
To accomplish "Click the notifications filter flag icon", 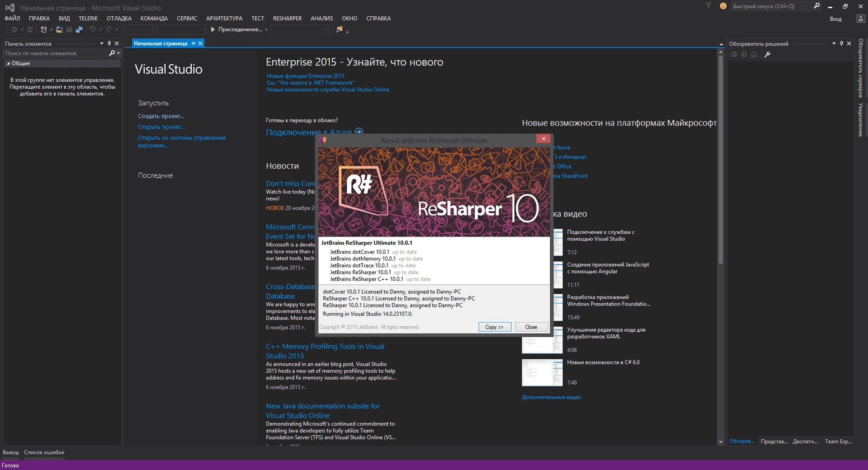I will 708,6.
